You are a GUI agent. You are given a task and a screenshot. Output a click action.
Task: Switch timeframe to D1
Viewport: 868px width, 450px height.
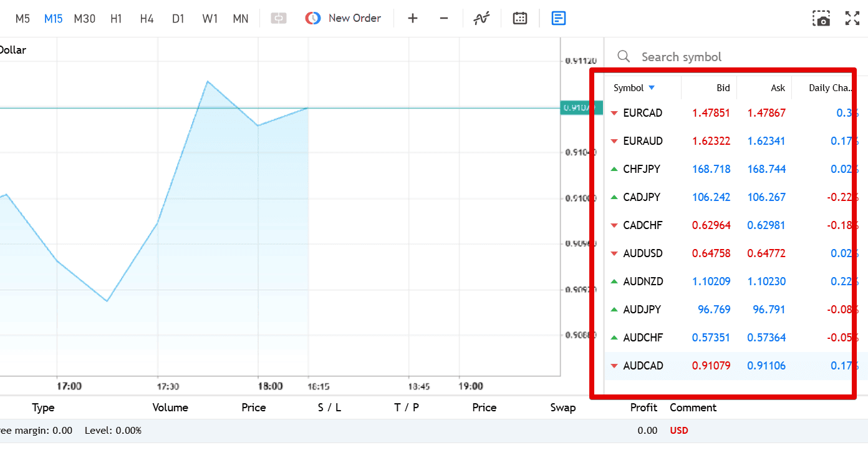(178, 18)
